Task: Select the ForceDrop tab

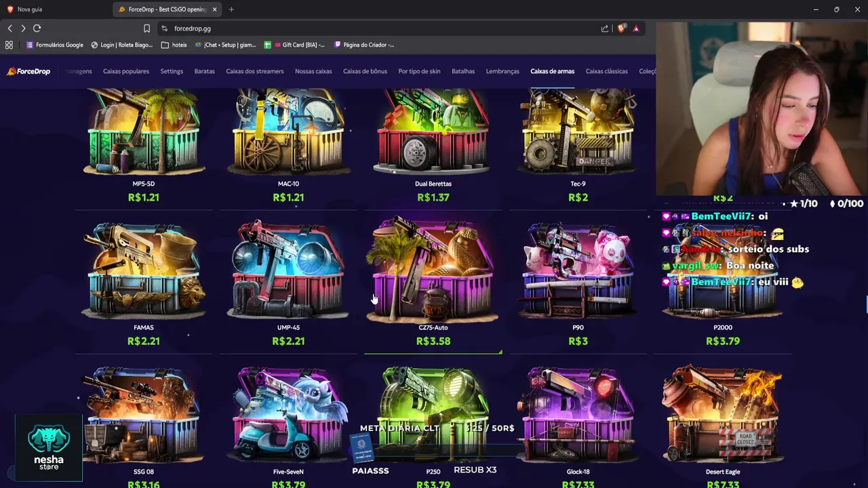Action: (x=167, y=9)
